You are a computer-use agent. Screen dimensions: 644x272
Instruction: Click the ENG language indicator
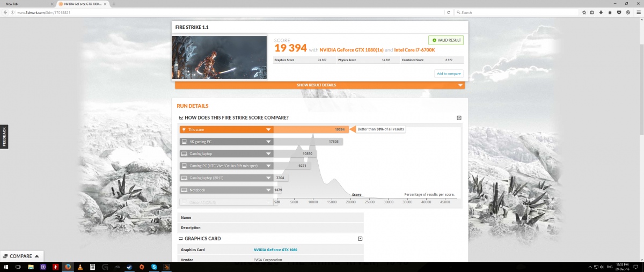pos(609,267)
